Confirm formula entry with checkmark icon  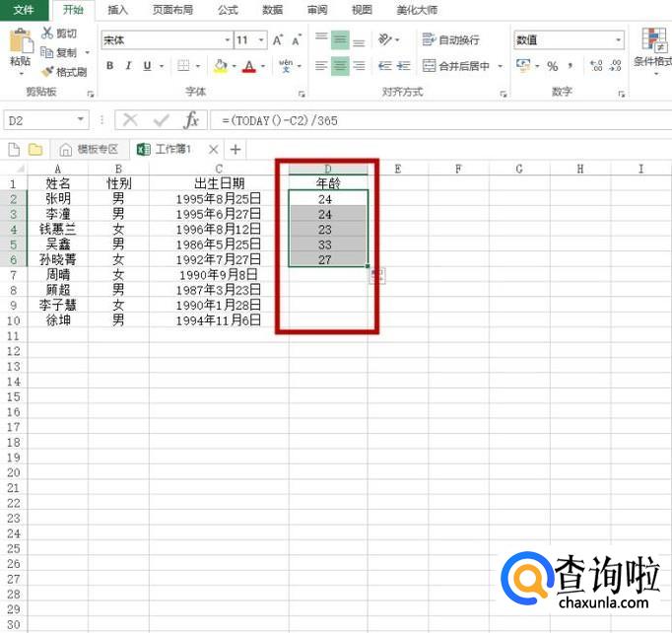pyautogui.click(x=161, y=120)
